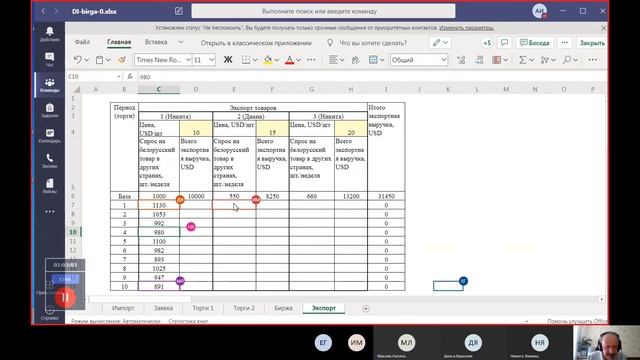640x360 pixels.
Task: Click the merge cells icon
Action: coord(373,60)
